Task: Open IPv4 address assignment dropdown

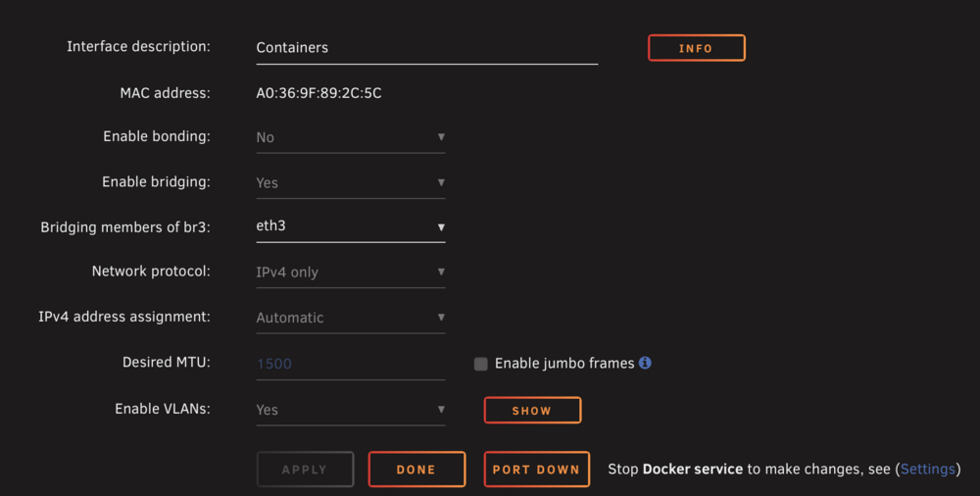Action: pyautogui.click(x=351, y=318)
